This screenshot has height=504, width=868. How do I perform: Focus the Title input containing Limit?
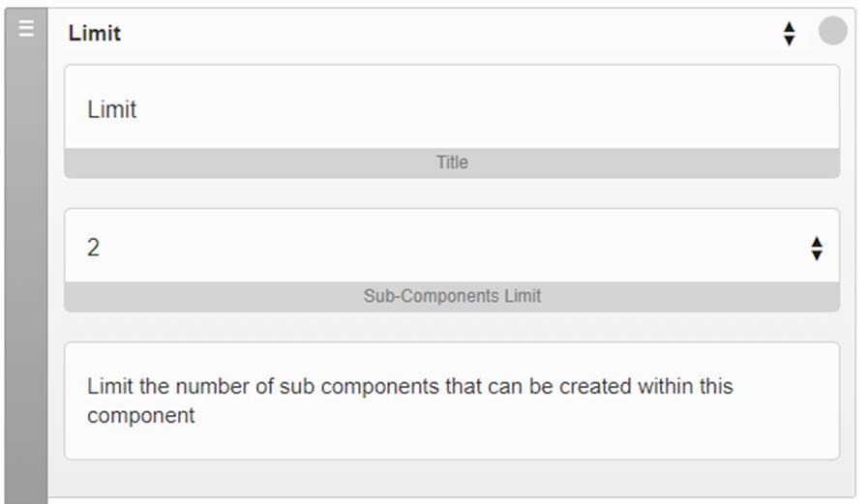coord(452,107)
